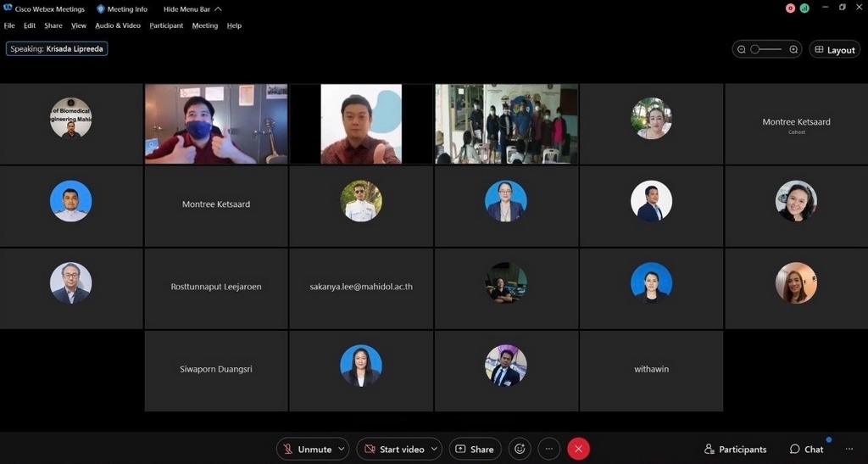Toggle the Participants panel

click(x=735, y=449)
